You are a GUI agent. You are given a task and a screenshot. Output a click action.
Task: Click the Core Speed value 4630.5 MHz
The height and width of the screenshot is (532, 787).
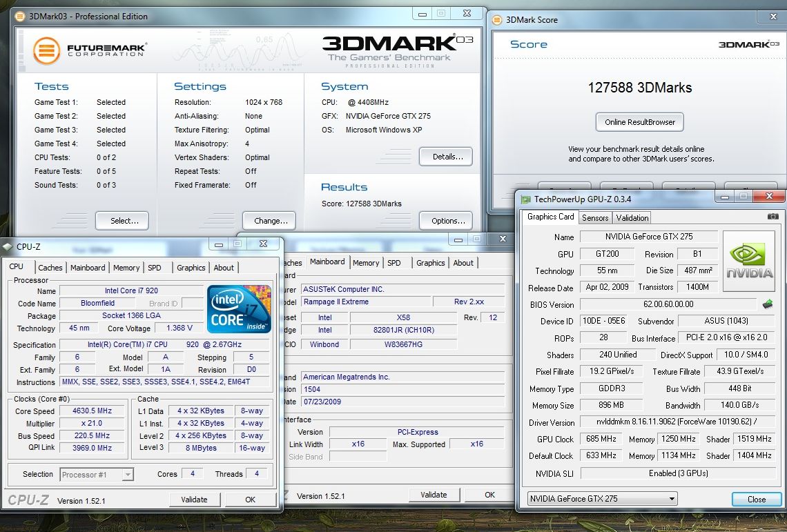92,411
